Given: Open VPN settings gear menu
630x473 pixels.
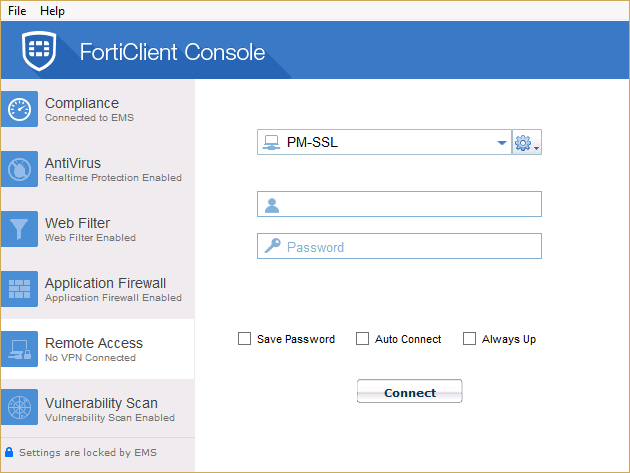Looking at the screenshot, I should tap(527, 142).
